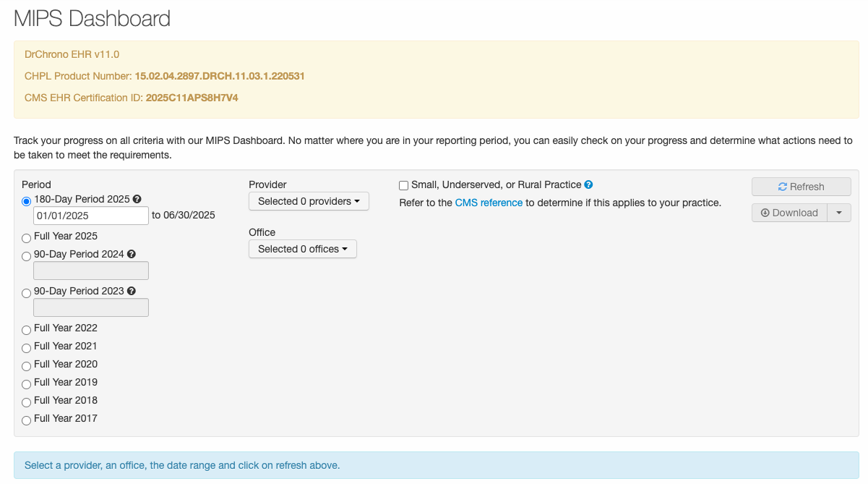Expand the Selected 0 offices dropdown
868x484 pixels.
click(x=302, y=249)
